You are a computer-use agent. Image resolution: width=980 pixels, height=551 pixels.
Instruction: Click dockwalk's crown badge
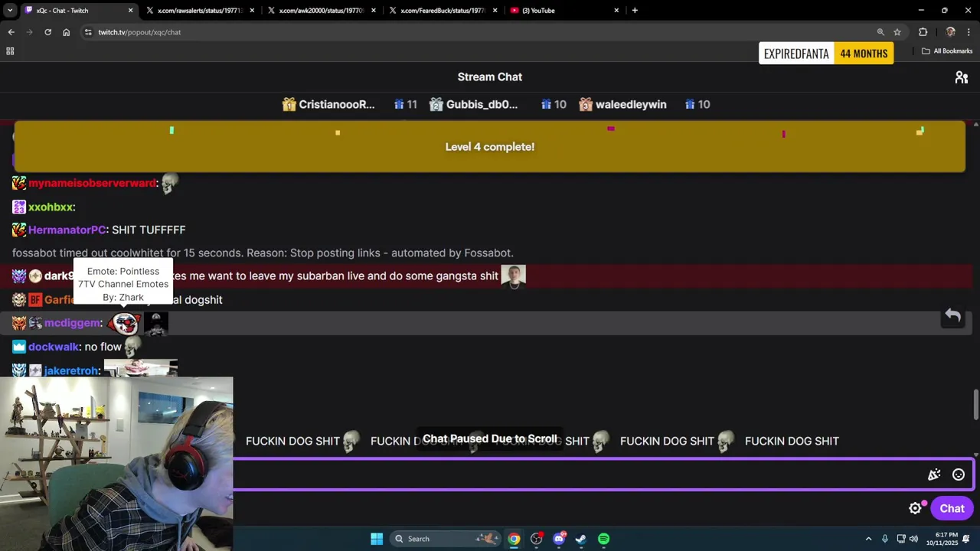pos(19,347)
